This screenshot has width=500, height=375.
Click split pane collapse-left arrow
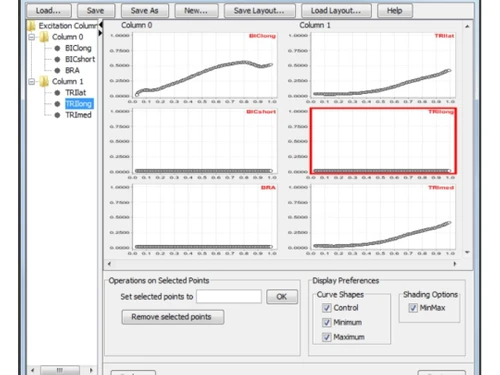click(100, 25)
